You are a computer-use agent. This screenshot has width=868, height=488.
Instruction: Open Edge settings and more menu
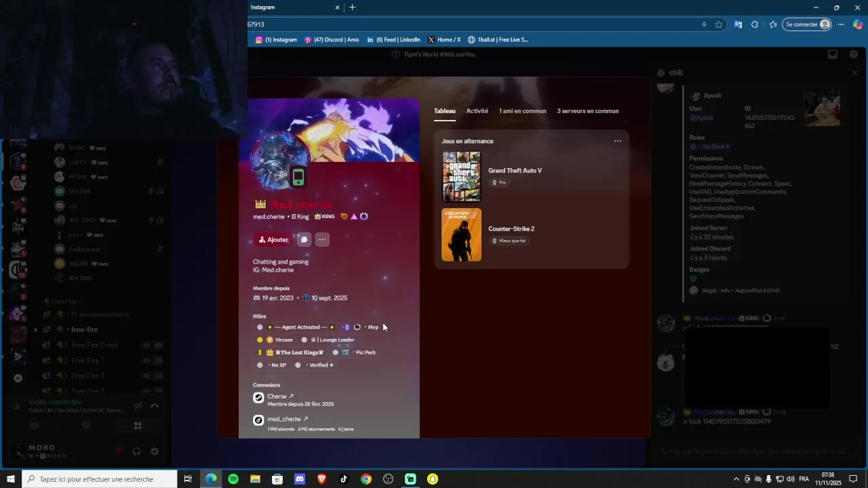click(840, 24)
